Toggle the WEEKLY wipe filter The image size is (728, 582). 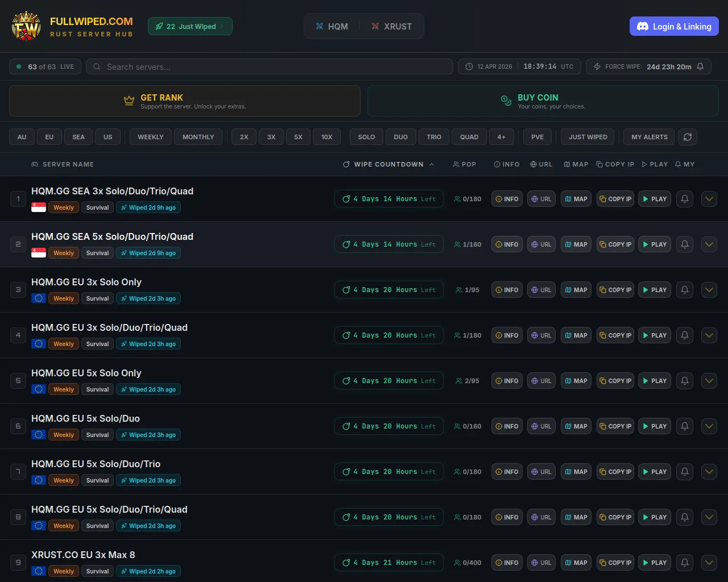pyautogui.click(x=150, y=137)
